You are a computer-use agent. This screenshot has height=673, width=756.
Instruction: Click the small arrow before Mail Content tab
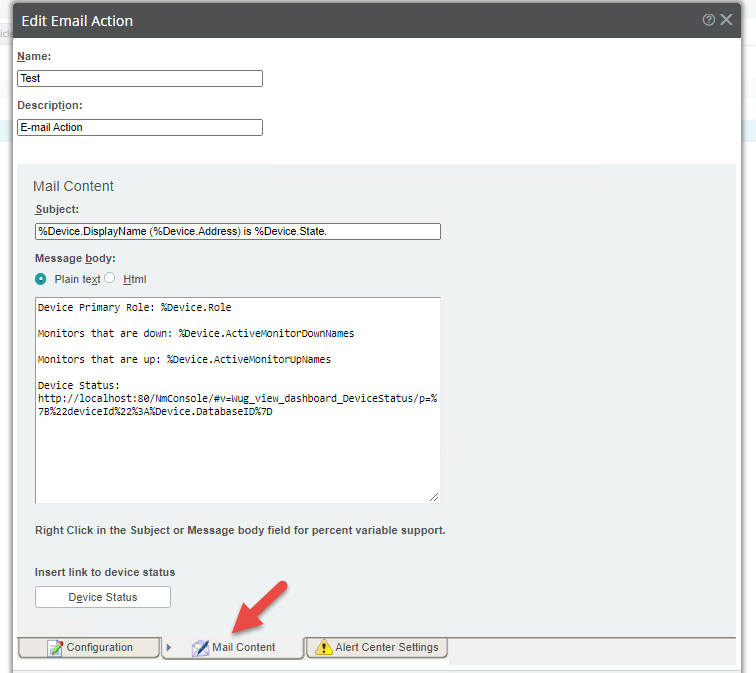coord(168,647)
